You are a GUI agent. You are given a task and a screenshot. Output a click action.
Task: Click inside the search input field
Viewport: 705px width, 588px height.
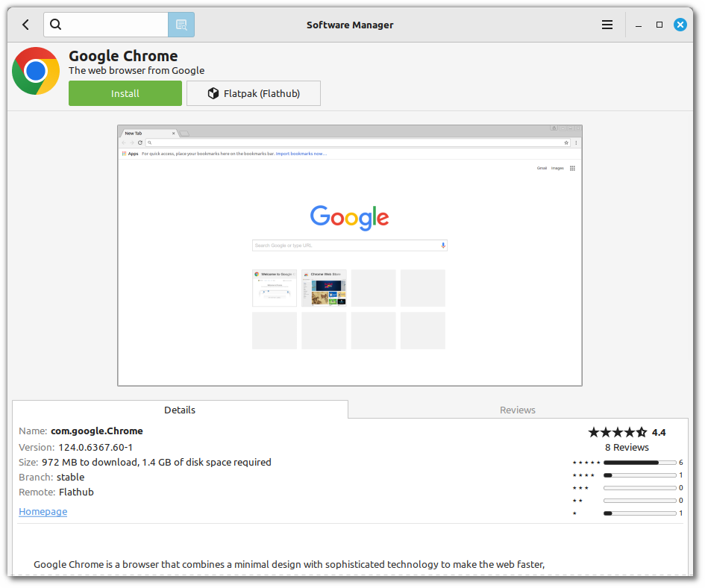pos(112,25)
